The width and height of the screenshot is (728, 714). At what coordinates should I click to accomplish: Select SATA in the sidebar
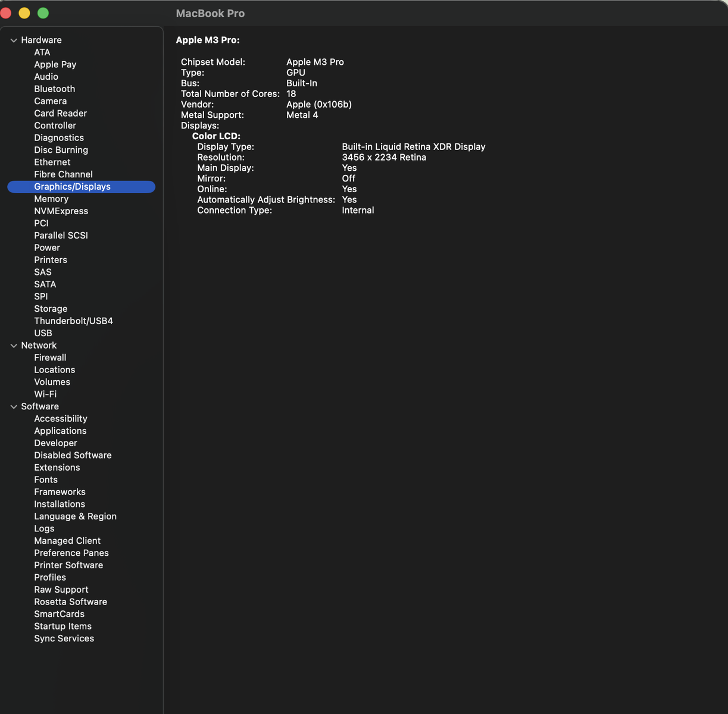45,284
